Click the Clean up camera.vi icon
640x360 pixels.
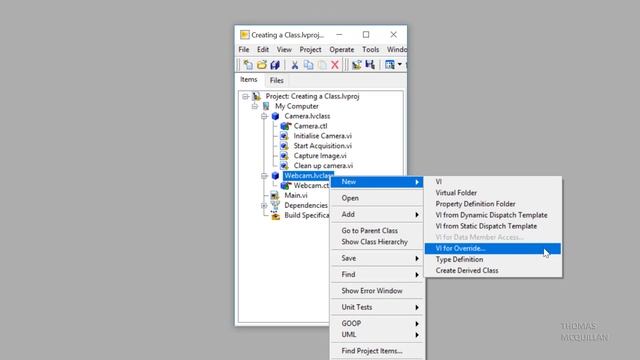(x=284, y=166)
